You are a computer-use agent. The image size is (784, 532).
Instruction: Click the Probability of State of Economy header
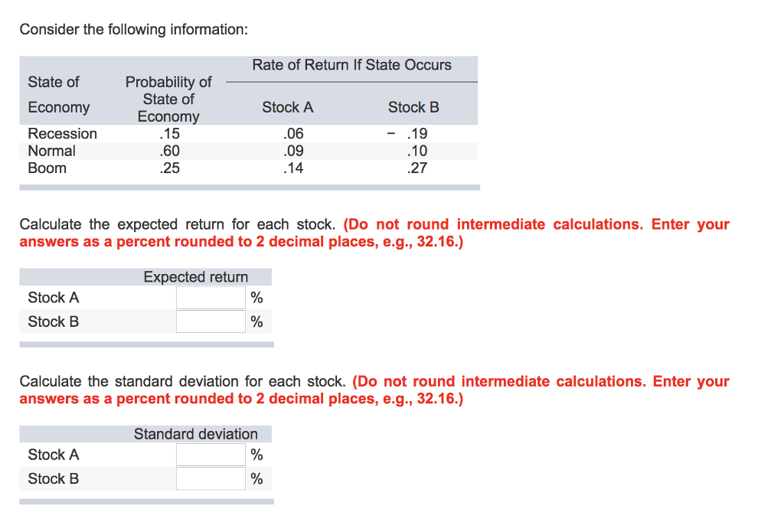(168, 99)
